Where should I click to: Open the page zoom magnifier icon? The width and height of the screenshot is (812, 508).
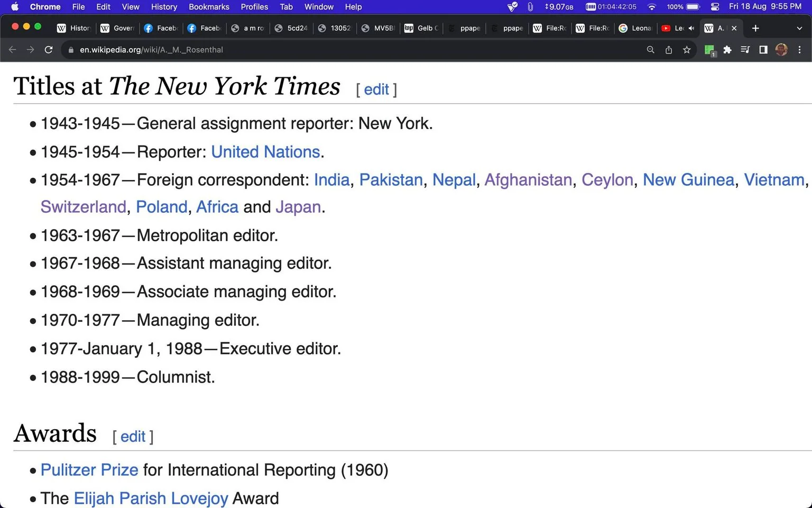pyautogui.click(x=651, y=50)
